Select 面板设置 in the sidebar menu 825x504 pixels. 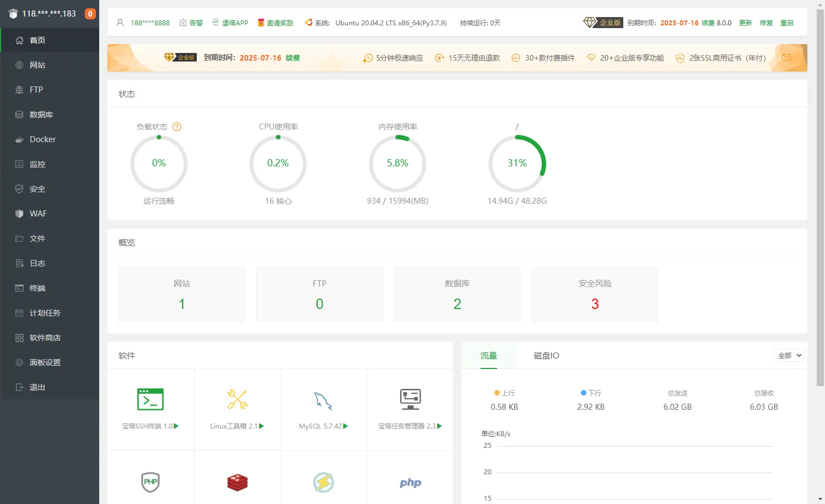(45, 362)
